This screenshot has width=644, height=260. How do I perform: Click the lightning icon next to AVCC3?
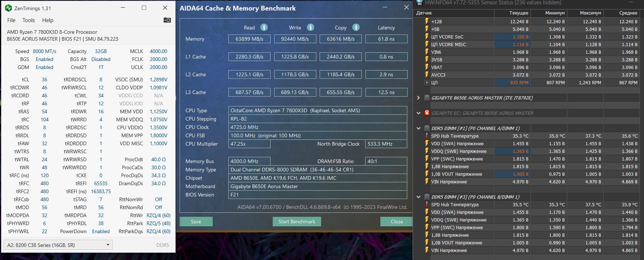[x=427, y=75]
